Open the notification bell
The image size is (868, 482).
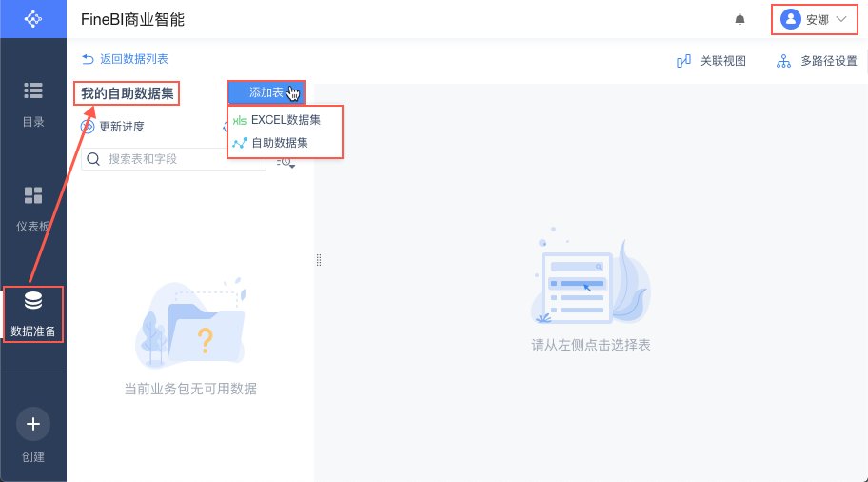740,19
